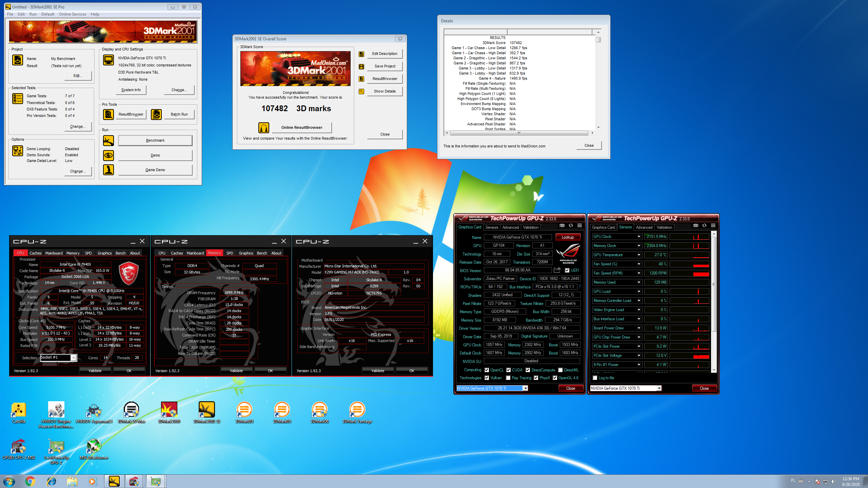Click ResultBrowser button in score window
Screen dimensions: 868x488
[384, 79]
